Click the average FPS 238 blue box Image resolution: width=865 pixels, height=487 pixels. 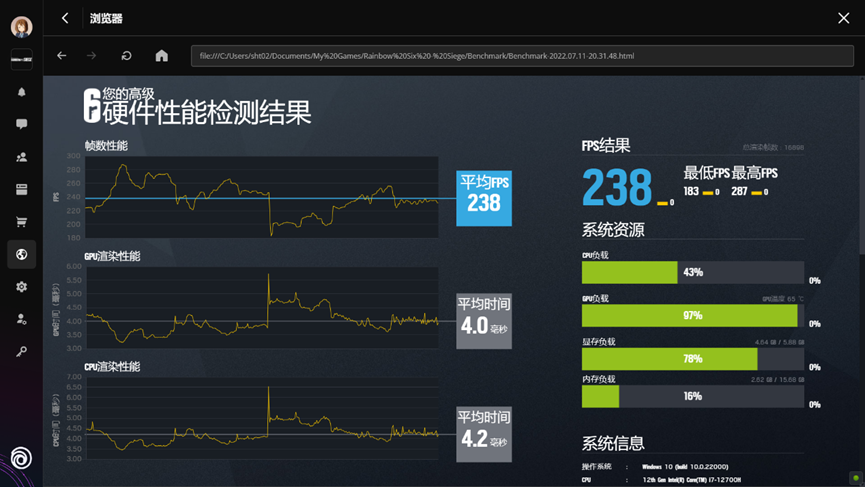[484, 198]
